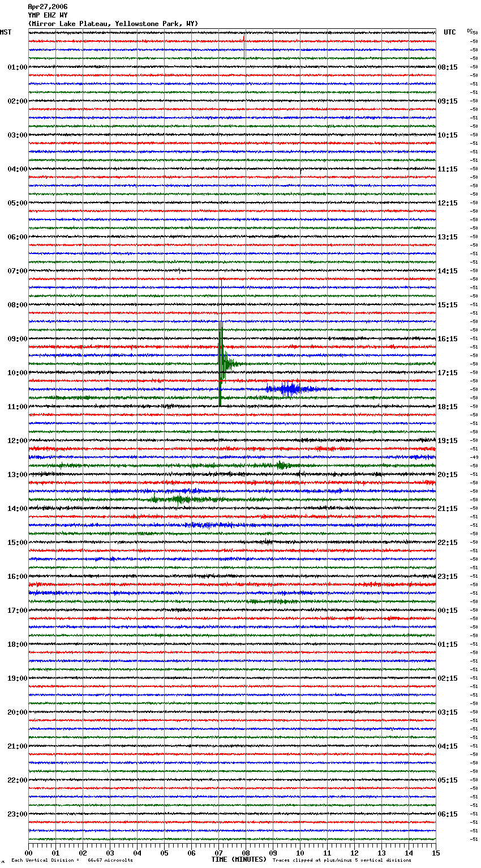Click the date heading Apr27,2006

tap(48, 7)
